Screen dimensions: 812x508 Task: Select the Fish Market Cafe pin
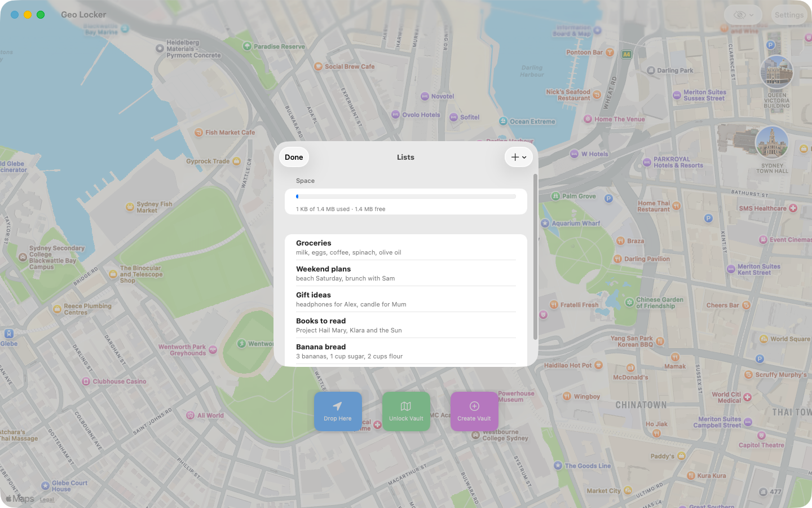[198, 133]
